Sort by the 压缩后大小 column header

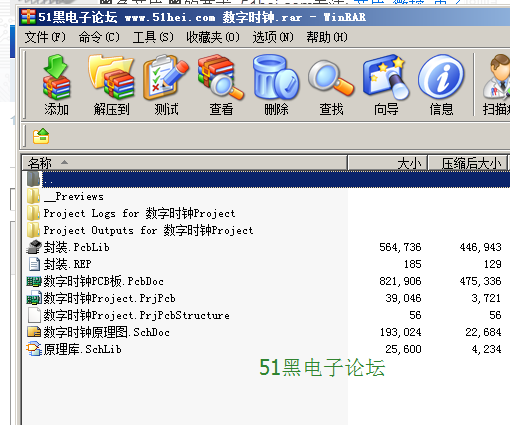coord(468,163)
